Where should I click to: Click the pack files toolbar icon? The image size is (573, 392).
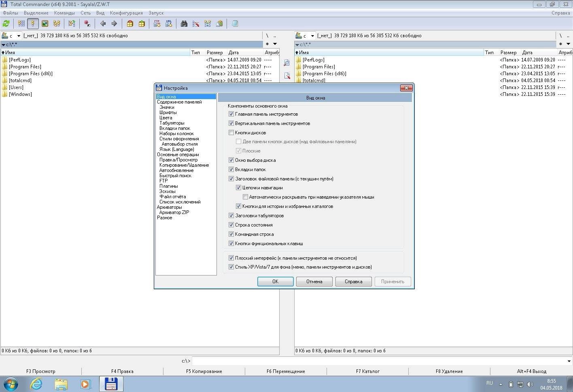(130, 23)
